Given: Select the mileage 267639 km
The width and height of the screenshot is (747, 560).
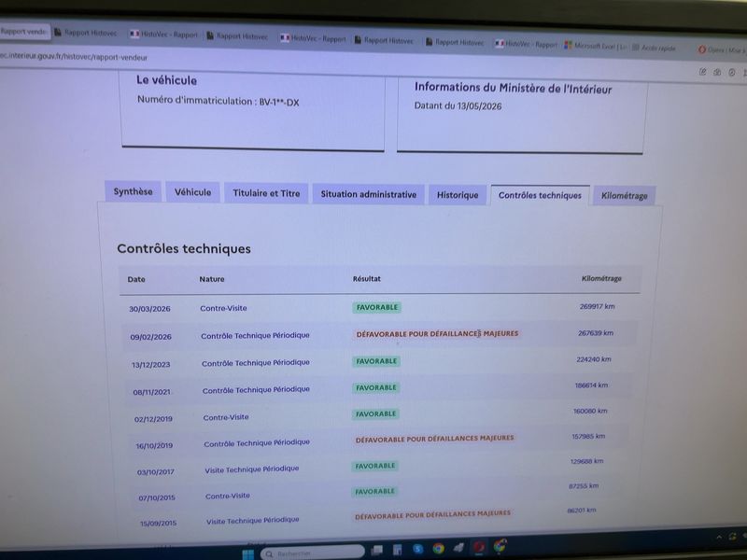Looking at the screenshot, I should pos(596,333).
